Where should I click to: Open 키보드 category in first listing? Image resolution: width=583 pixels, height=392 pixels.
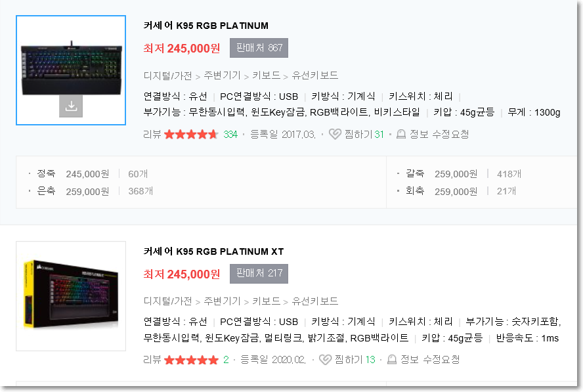(x=266, y=76)
